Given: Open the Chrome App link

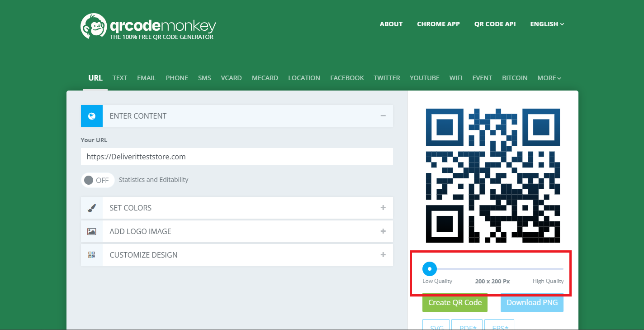Looking at the screenshot, I should pyautogui.click(x=438, y=24).
